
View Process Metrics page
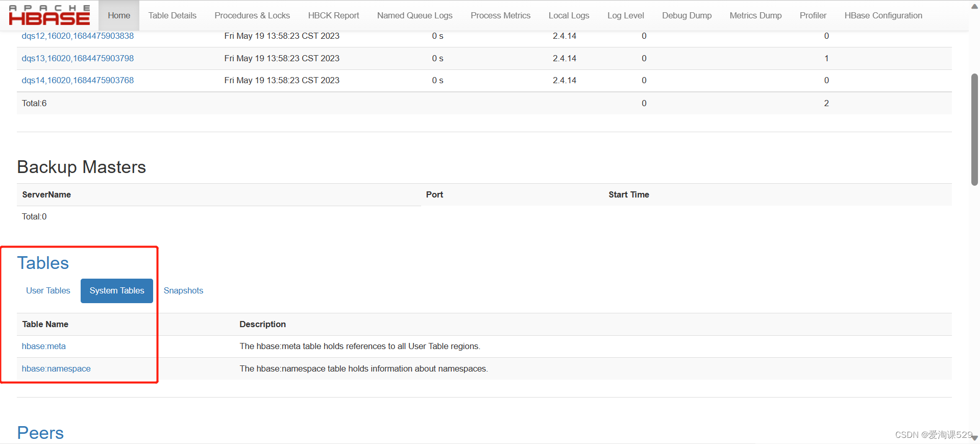point(500,15)
